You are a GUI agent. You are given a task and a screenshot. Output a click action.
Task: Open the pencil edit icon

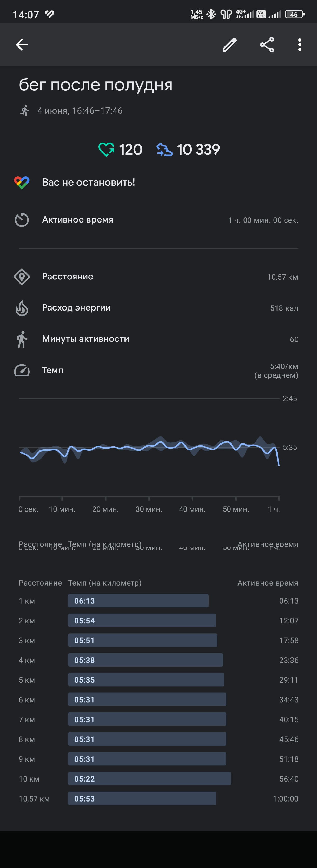click(x=230, y=44)
